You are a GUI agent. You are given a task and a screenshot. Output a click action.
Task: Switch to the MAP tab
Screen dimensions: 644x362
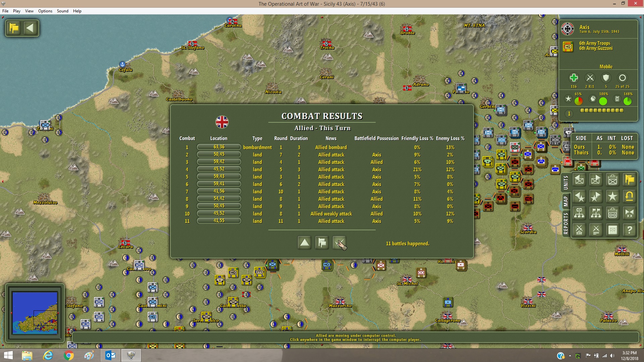point(566,201)
